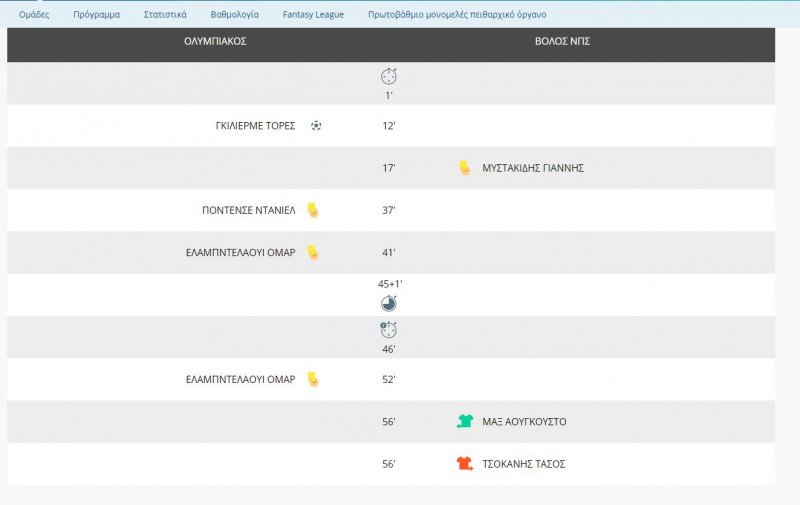Click the half-time clock icon at 45+1'
Image resolution: width=800 pixels, height=505 pixels.
tap(389, 304)
